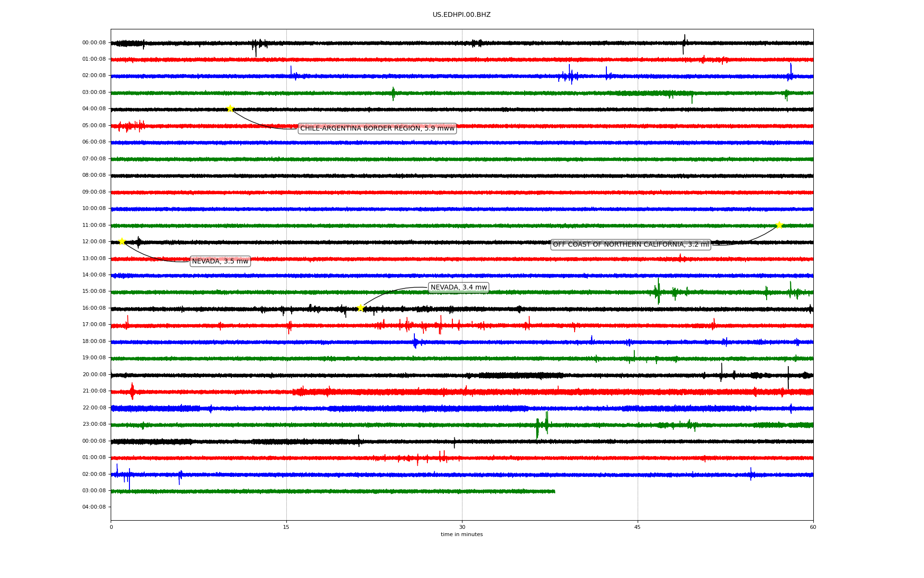Click the Chile-Argentina event star marker
The width and height of the screenshot is (924, 578).
[x=230, y=108]
